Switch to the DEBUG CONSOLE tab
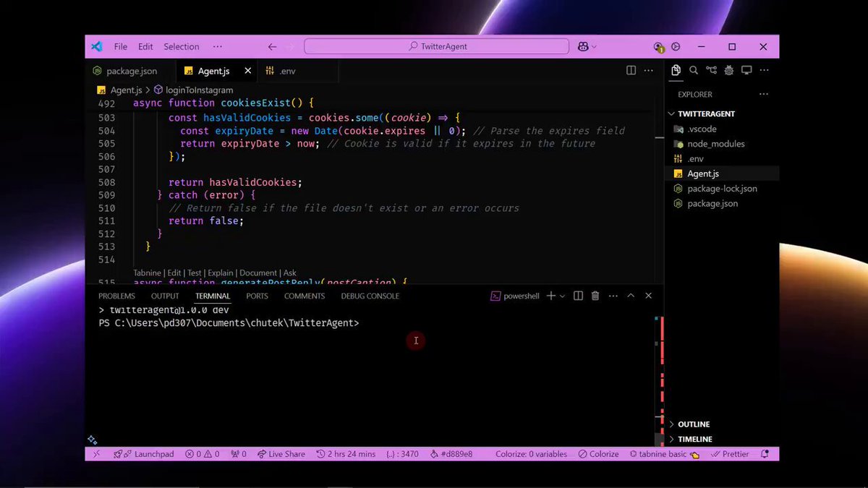 (370, 296)
